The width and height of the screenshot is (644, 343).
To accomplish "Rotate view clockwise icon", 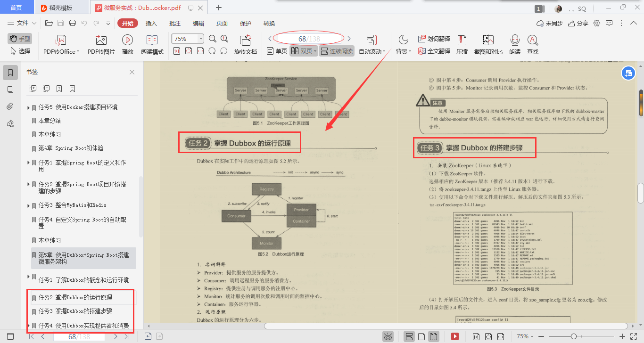I will [224, 51].
